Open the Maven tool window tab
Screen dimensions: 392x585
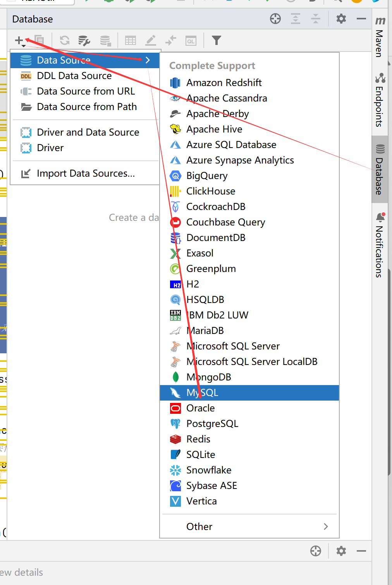click(380, 38)
